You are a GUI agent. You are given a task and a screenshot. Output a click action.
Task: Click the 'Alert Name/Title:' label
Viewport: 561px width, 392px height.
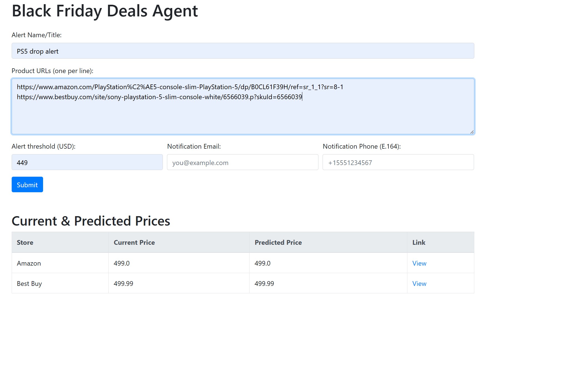click(37, 35)
